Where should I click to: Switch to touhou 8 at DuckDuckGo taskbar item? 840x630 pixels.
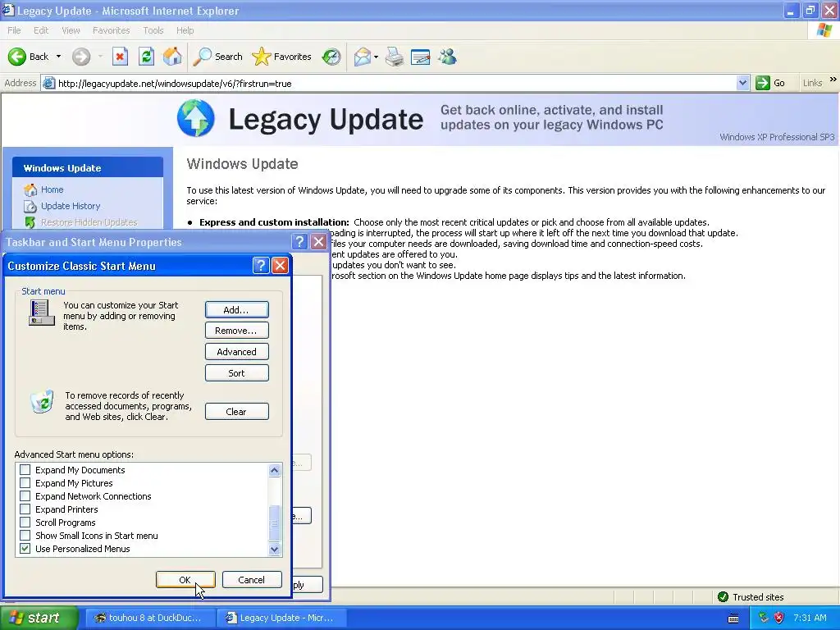[x=149, y=618]
